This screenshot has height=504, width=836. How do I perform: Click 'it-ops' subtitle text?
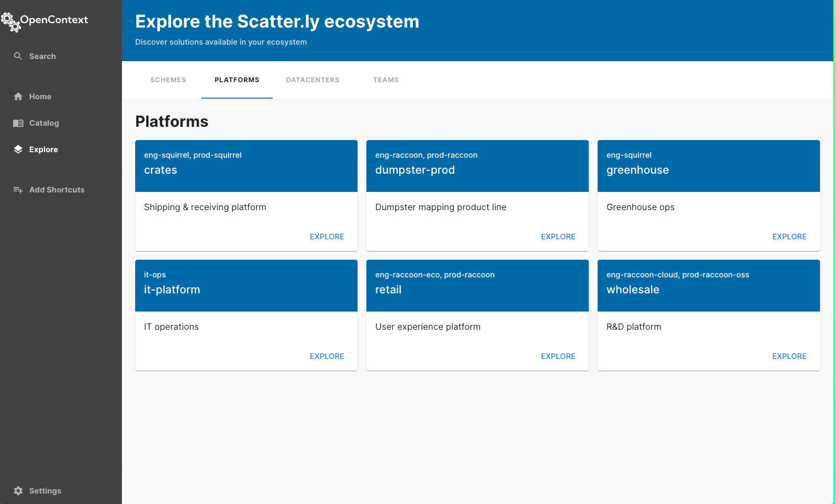tap(155, 275)
